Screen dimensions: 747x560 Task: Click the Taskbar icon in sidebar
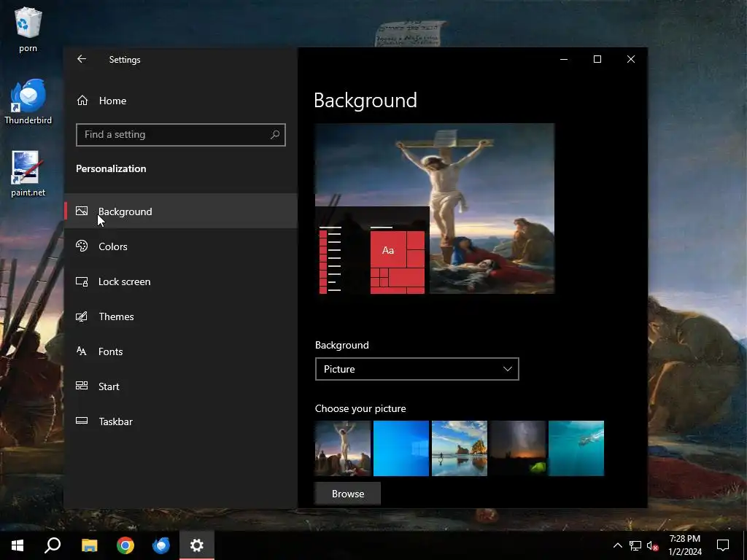[x=82, y=421]
